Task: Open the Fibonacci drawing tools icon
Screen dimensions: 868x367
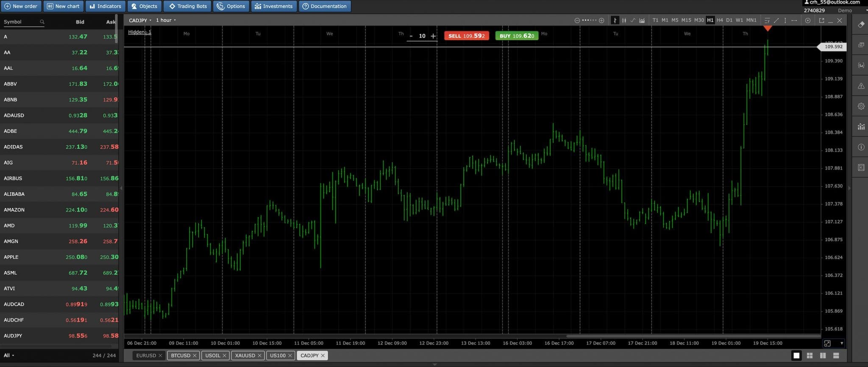Action: (767, 20)
